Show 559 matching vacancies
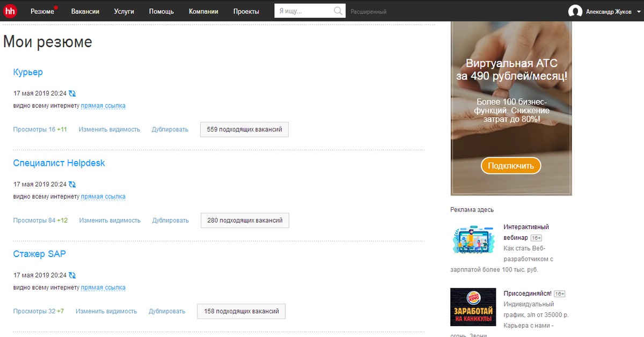Image resolution: width=644 pixels, height=337 pixels. tap(244, 129)
